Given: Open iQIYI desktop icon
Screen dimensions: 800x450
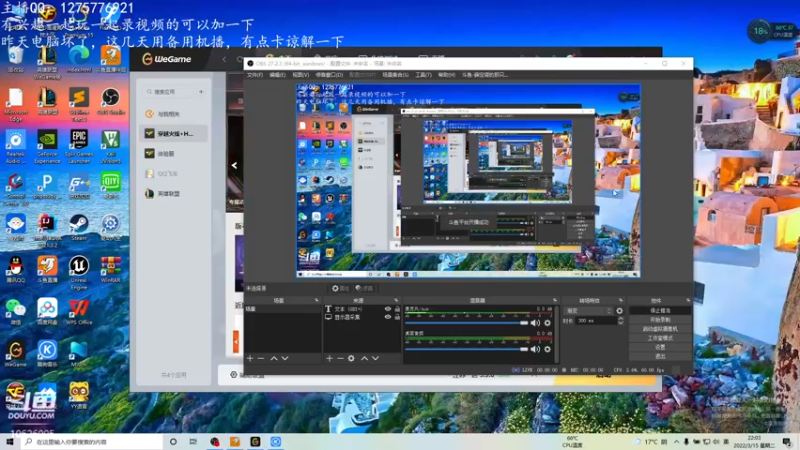Looking at the screenshot, I should coord(110,186).
